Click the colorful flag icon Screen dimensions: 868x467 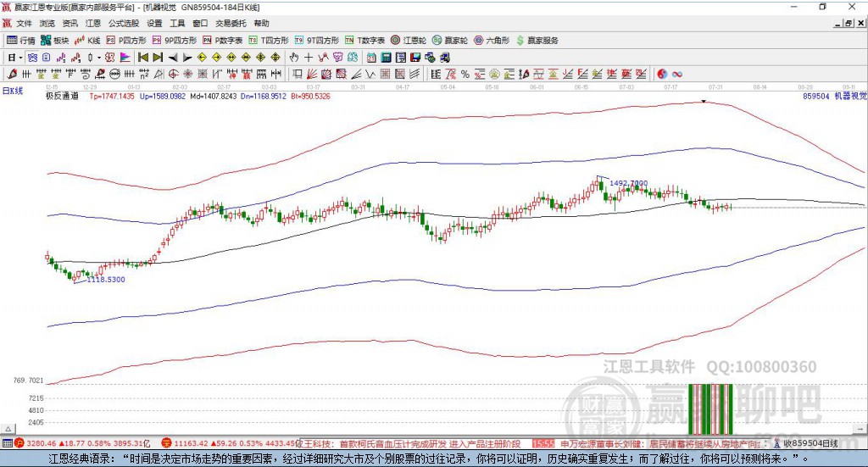(125, 58)
